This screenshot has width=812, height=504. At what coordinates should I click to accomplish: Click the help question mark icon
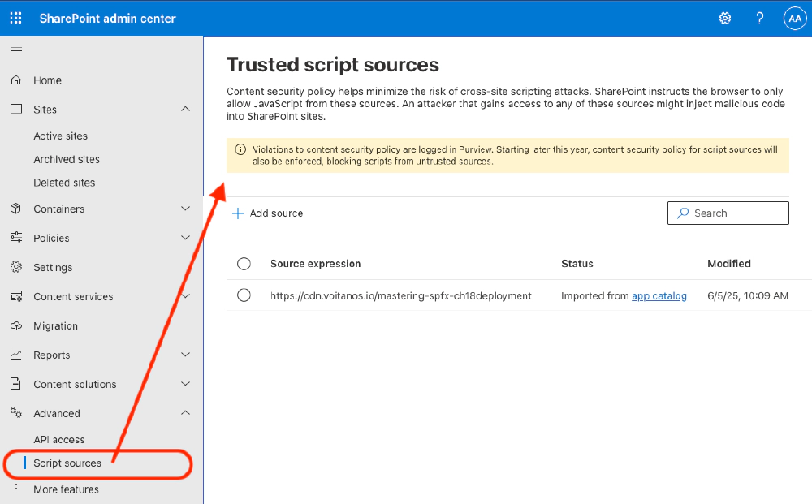(760, 19)
